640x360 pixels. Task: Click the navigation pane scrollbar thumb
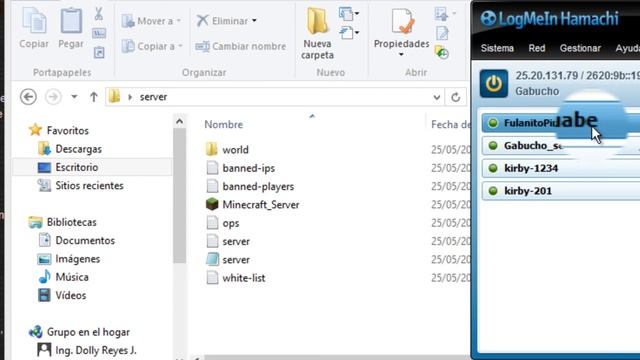(179, 195)
